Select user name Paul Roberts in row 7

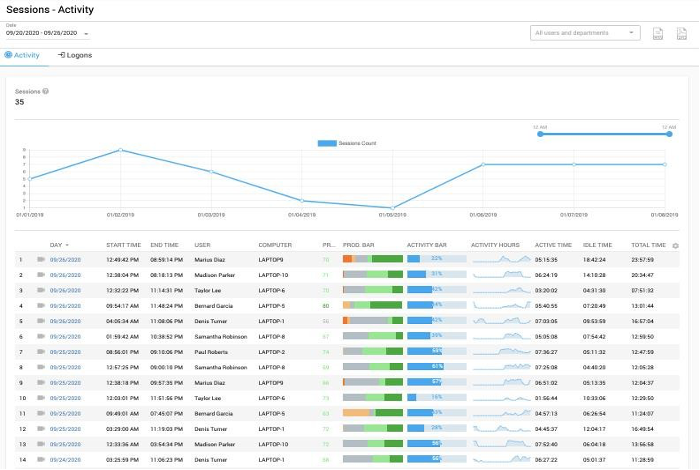click(x=211, y=352)
